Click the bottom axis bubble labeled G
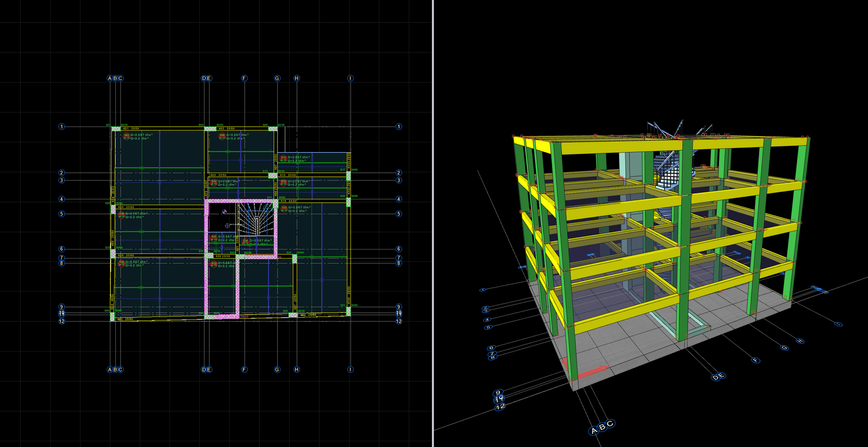Screen dimensions: 868x447 click(277, 369)
